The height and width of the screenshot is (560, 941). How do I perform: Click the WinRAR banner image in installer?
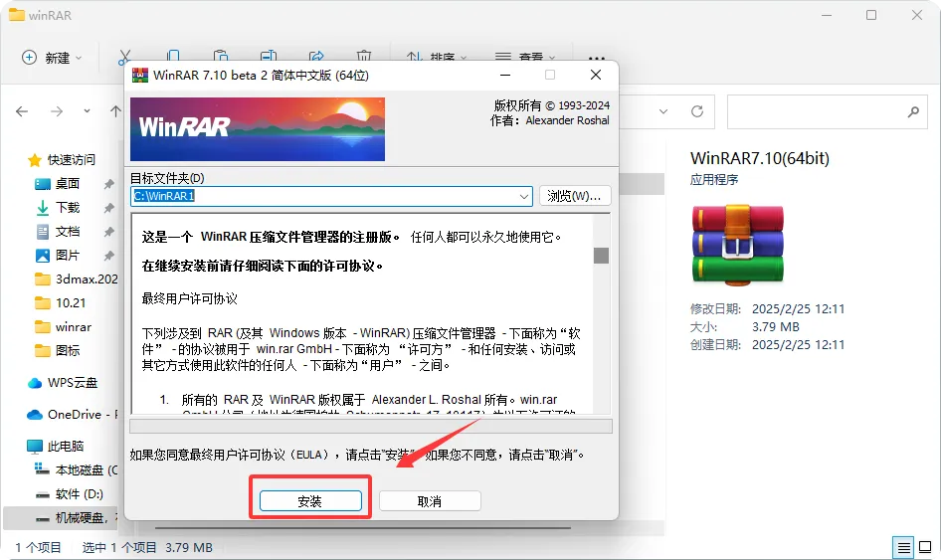pyautogui.click(x=258, y=129)
